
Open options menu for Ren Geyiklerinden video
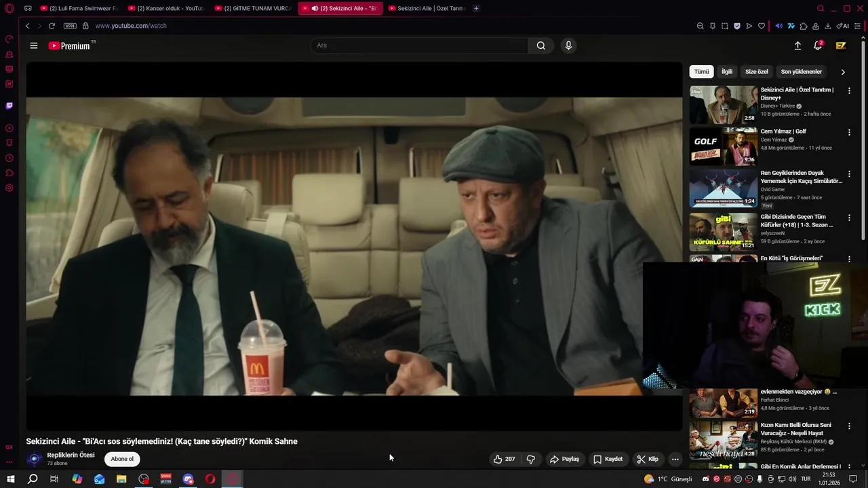[849, 174]
